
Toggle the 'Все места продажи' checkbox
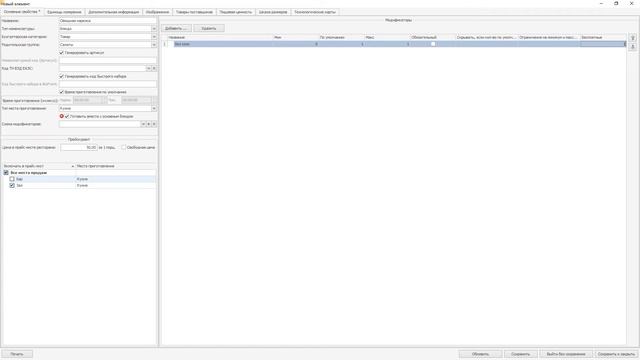tap(6, 173)
